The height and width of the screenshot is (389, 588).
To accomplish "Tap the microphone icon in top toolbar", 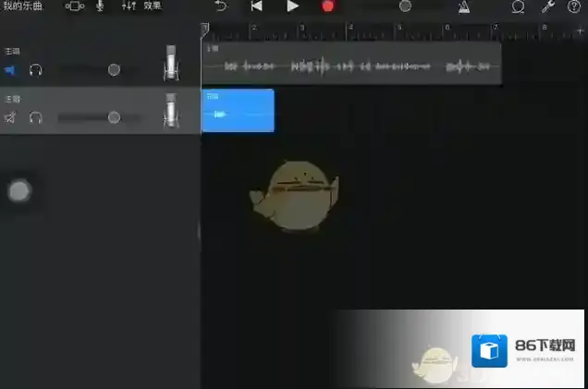I will [100, 6].
